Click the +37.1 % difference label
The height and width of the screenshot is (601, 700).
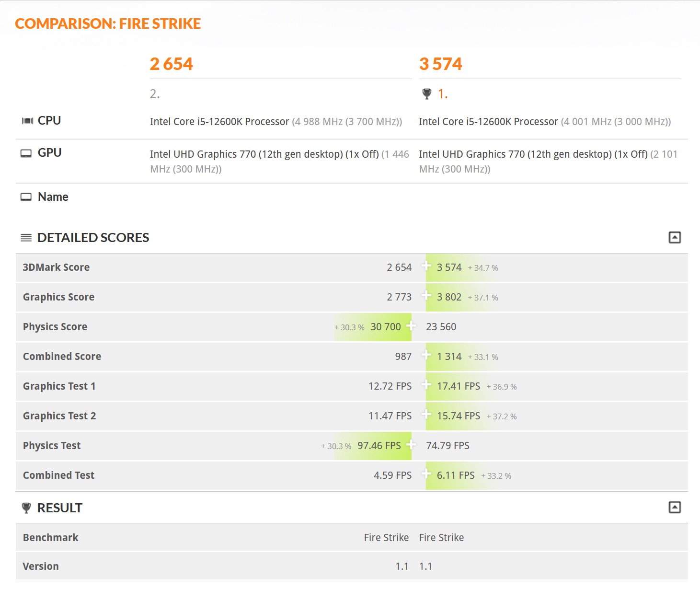483,298
